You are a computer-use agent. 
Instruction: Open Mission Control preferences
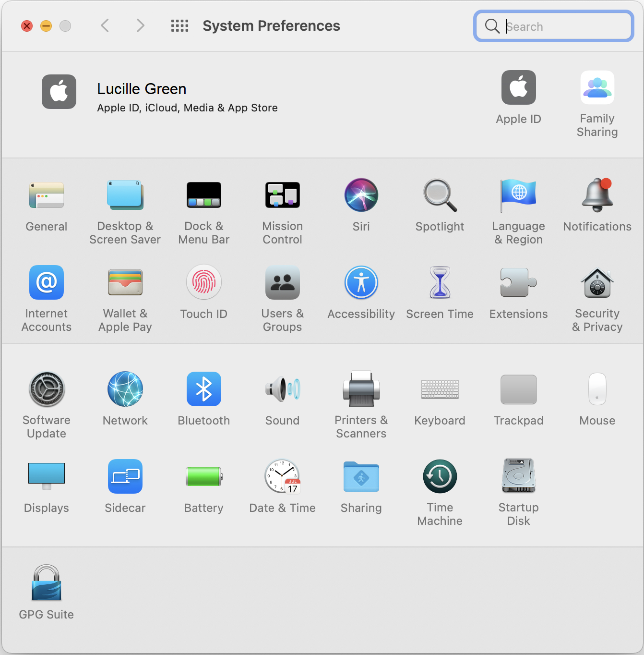tap(283, 195)
